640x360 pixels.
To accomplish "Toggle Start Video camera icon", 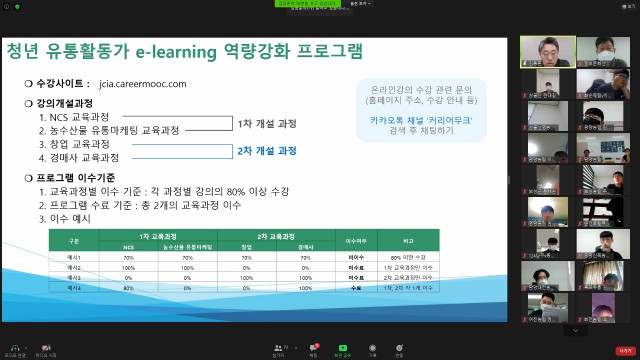I will coord(46,348).
